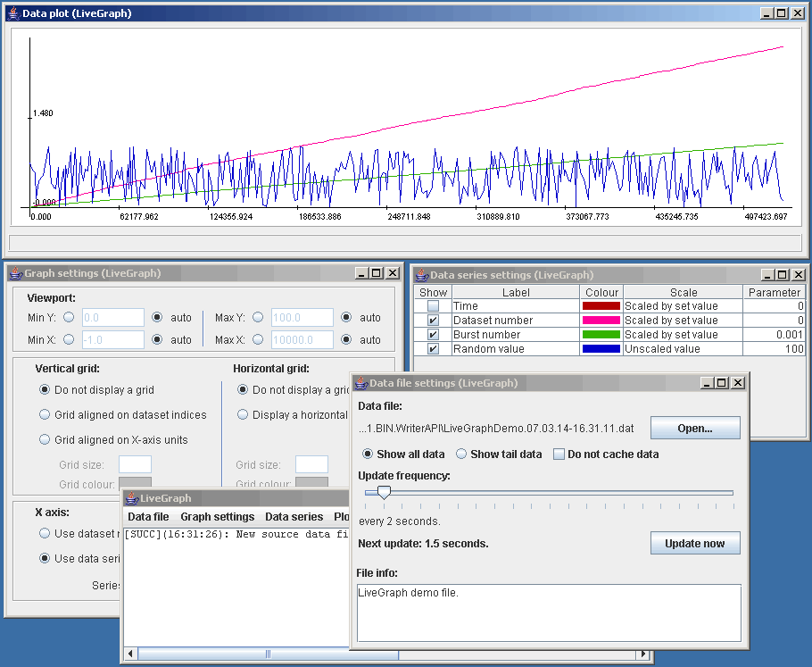Open the Data file menu
812x667 pixels.
(148, 517)
